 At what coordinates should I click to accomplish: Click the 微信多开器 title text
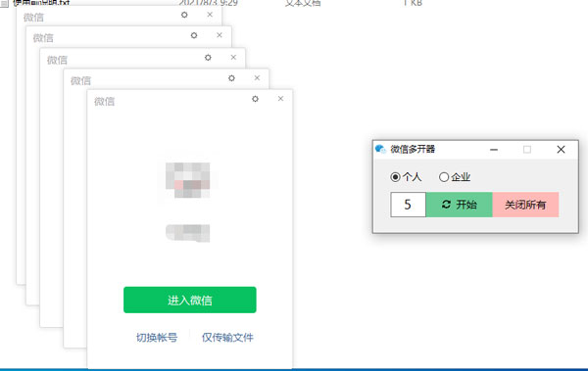click(413, 149)
